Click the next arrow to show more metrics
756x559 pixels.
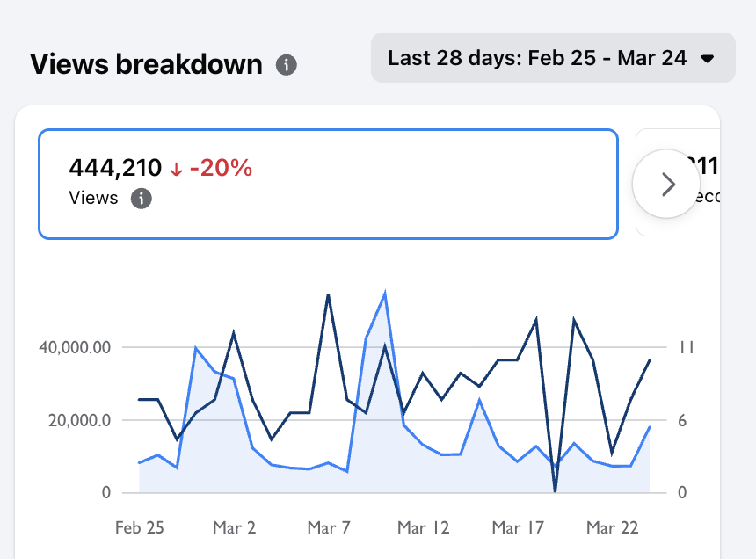coord(667,184)
